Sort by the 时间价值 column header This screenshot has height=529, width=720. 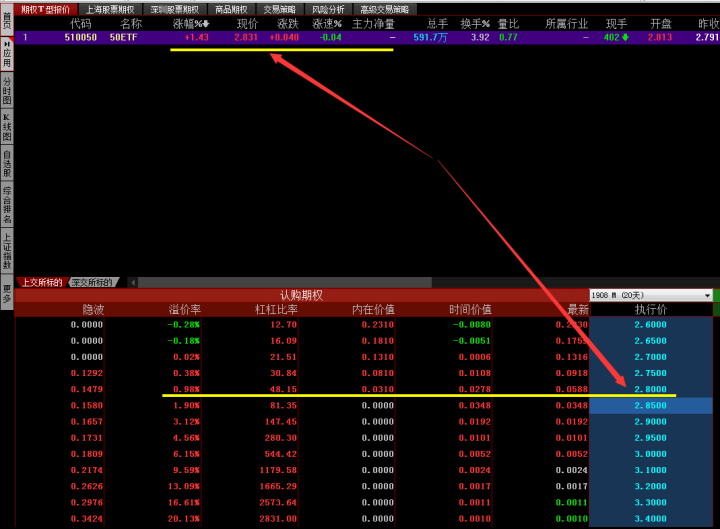point(470,310)
